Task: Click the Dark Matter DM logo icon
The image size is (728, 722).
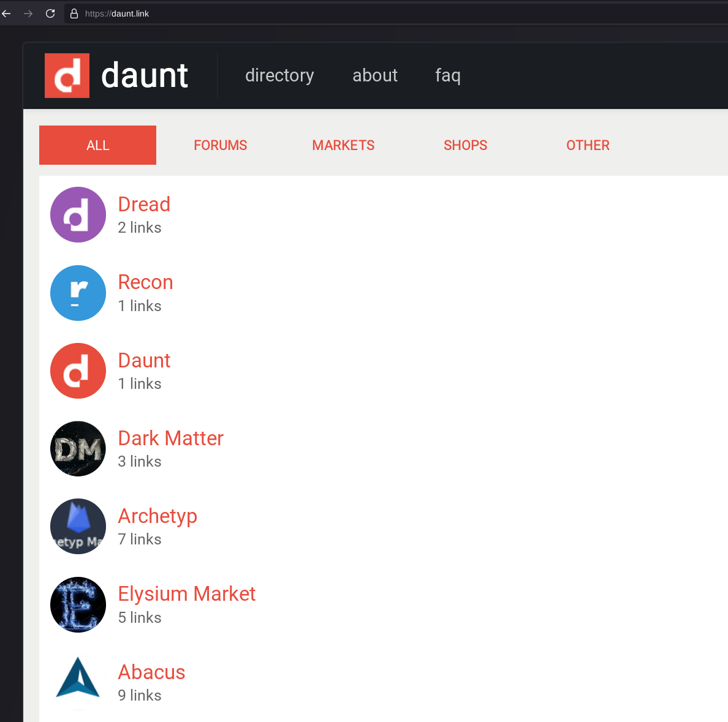Action: click(78, 449)
